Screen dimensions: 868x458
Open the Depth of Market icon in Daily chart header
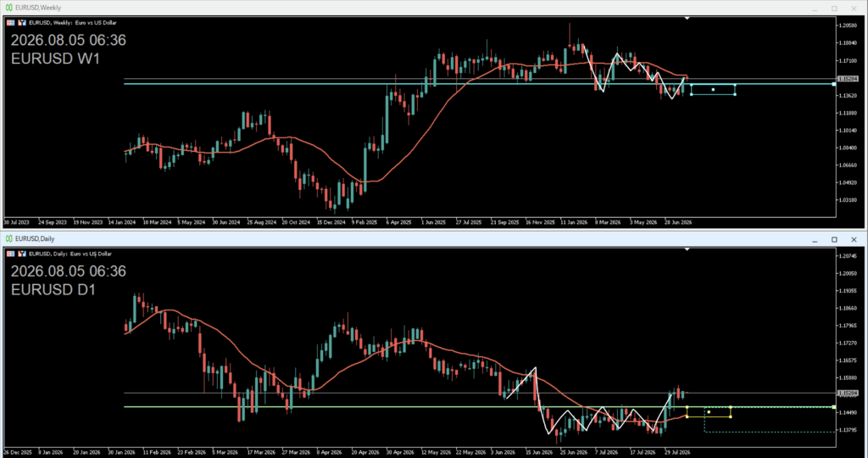[22, 254]
